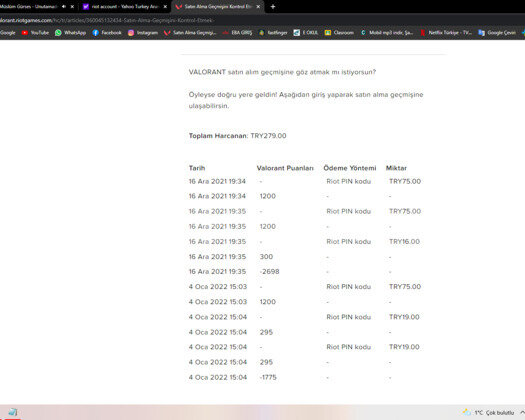
Task: Switch to the riot account Yahoo tab
Action: [x=125, y=6]
